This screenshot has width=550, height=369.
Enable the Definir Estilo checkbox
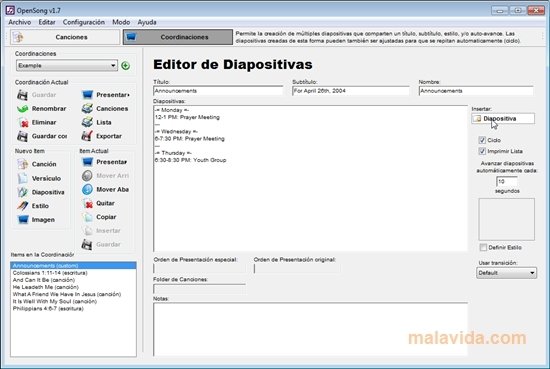click(483, 247)
